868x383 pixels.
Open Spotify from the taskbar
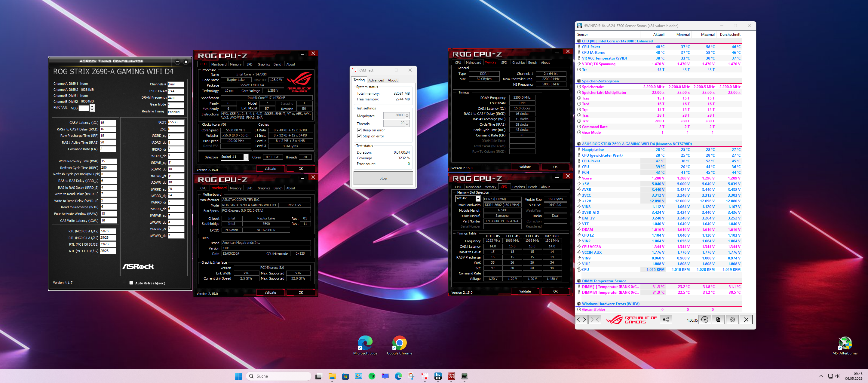pyautogui.click(x=372, y=376)
